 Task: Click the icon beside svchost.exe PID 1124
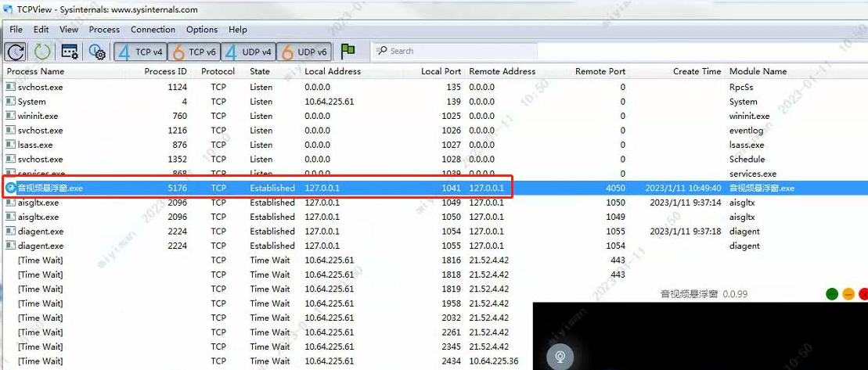click(10, 87)
